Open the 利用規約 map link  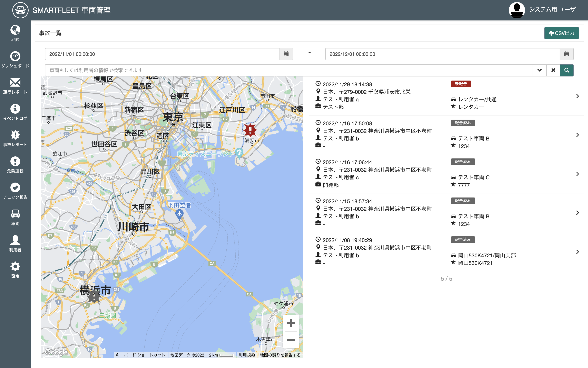click(x=247, y=355)
